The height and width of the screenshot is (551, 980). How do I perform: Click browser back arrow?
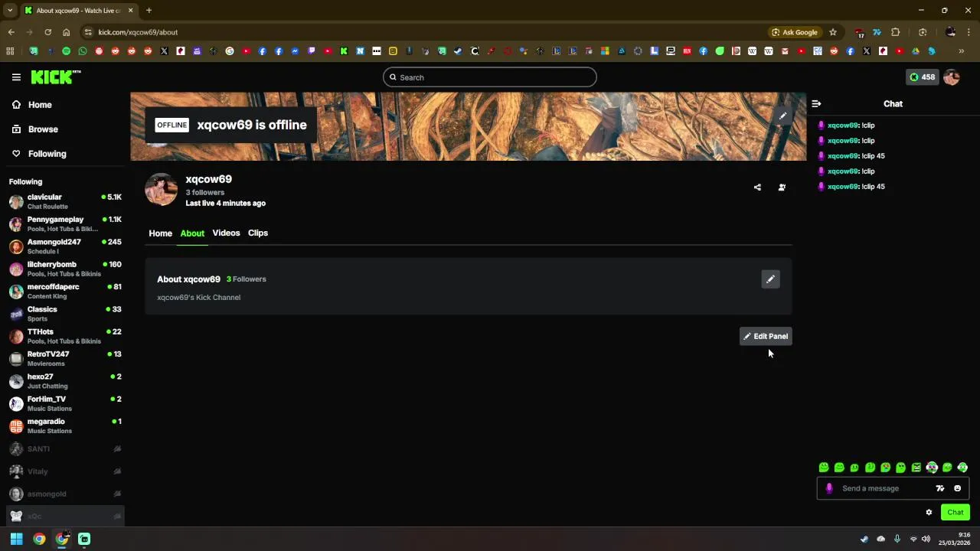coord(11,32)
